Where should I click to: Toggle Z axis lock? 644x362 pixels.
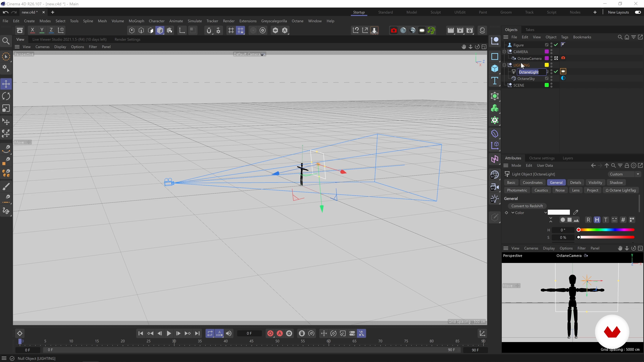(x=51, y=31)
